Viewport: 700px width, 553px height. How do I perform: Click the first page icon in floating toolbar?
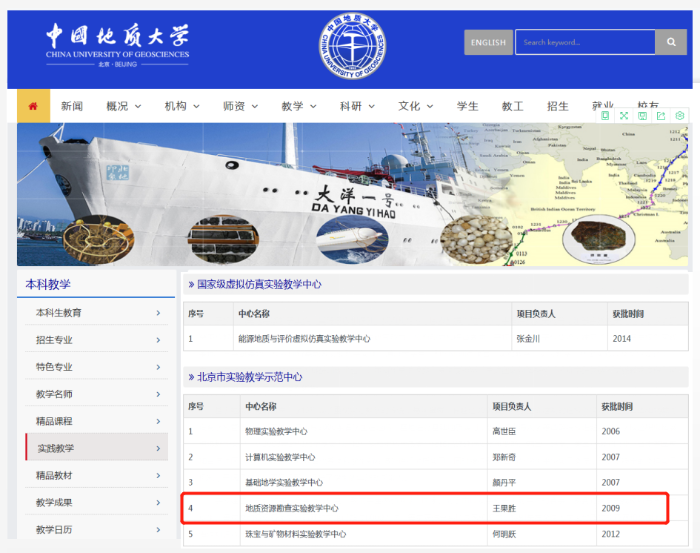[605, 116]
